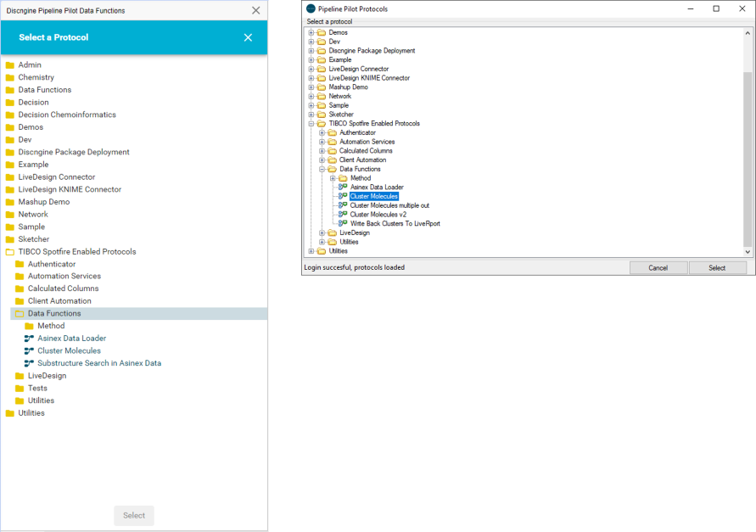Expand the Dev node in right tree

point(311,42)
